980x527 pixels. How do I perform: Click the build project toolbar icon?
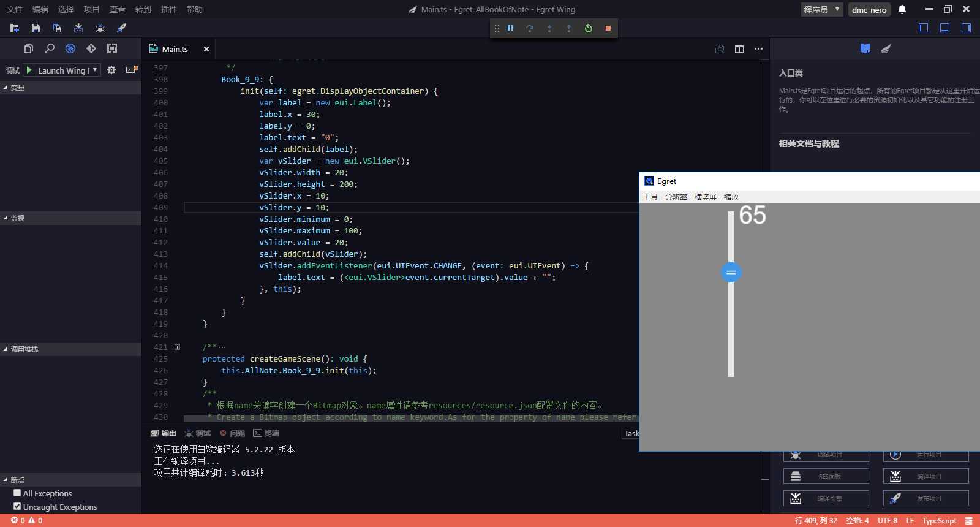pyautogui.click(x=78, y=28)
